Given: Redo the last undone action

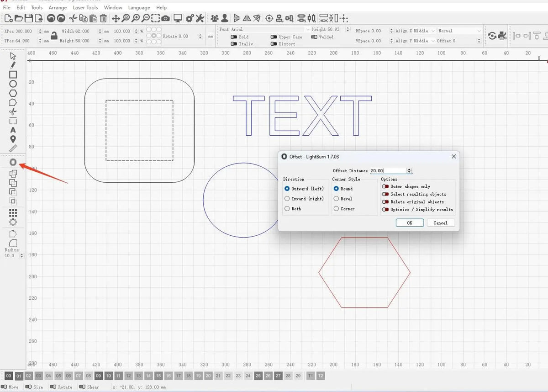Looking at the screenshot, I should [x=61, y=18].
